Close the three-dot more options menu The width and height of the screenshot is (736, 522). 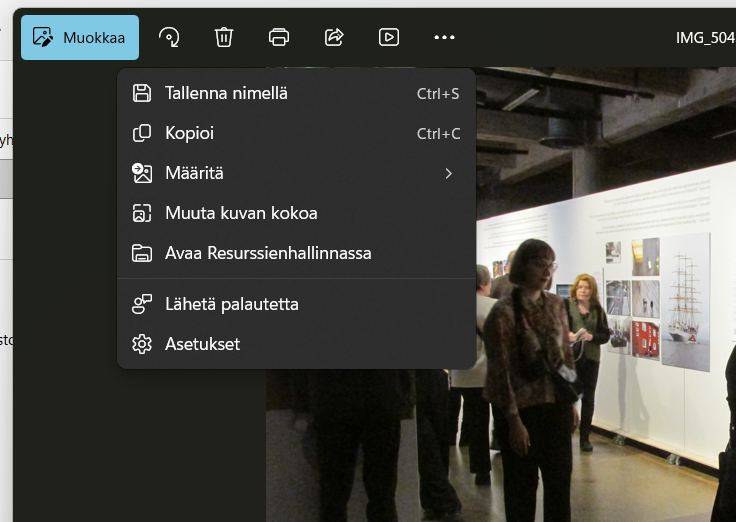click(x=444, y=37)
